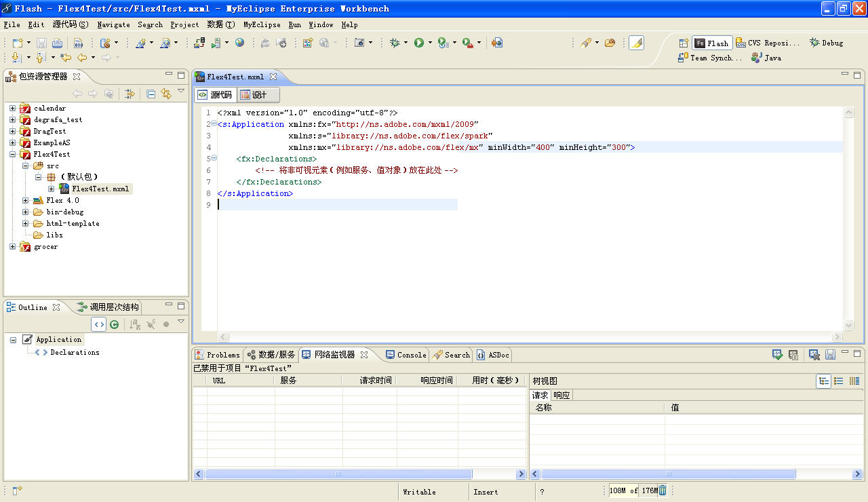Toggle the 源代码 editor mode
Image resolution: width=868 pixels, height=502 pixels.
[x=216, y=94]
